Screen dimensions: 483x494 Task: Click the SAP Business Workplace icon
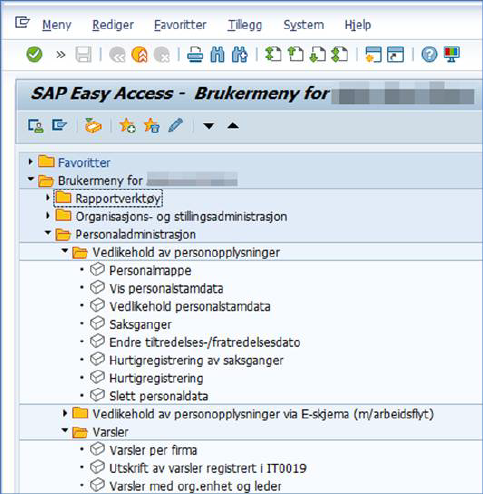point(93,126)
